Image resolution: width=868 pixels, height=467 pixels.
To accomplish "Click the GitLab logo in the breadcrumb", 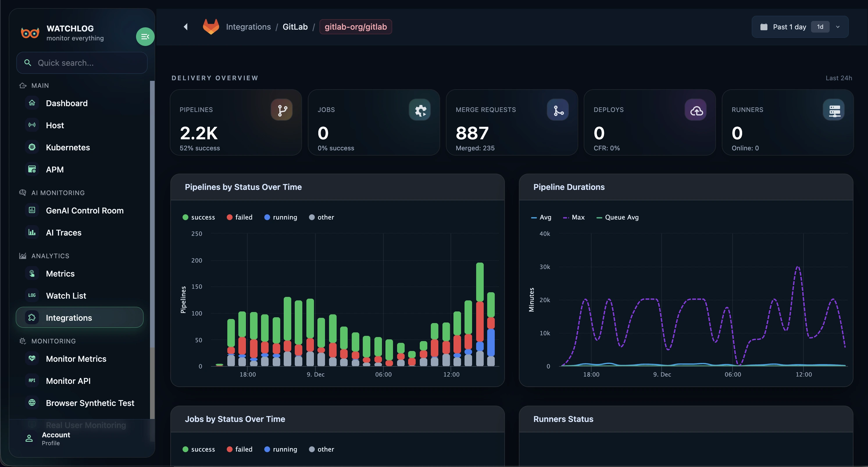I will (x=211, y=27).
